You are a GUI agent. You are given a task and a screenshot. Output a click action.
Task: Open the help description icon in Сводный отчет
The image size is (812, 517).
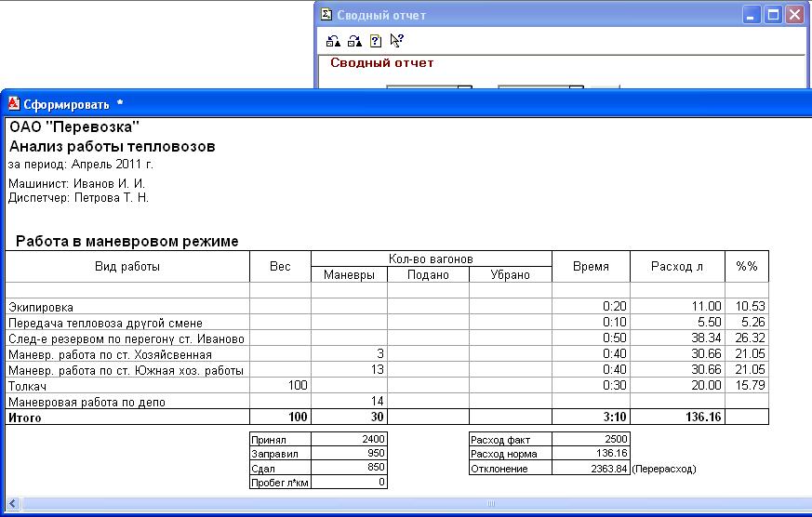click(376, 41)
